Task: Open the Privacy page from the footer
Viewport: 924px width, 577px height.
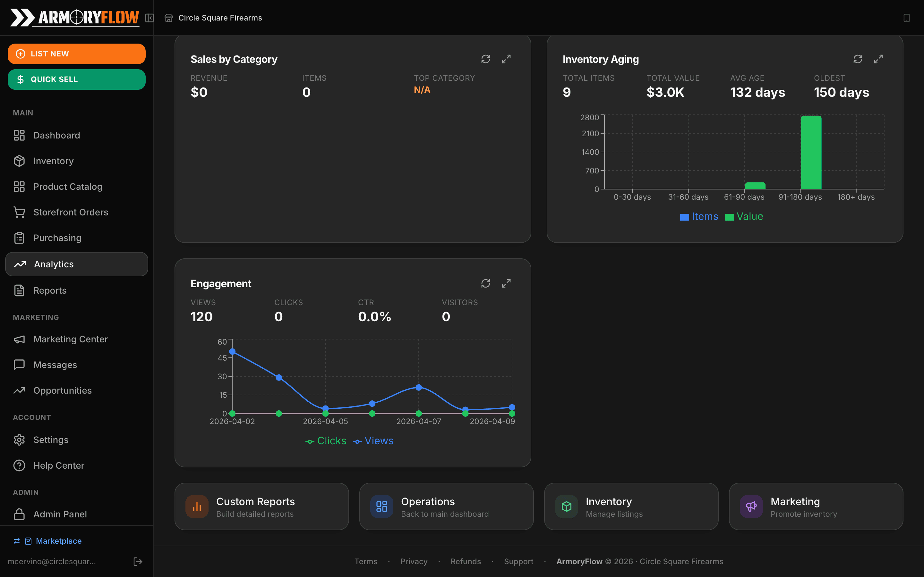Action: (x=414, y=561)
